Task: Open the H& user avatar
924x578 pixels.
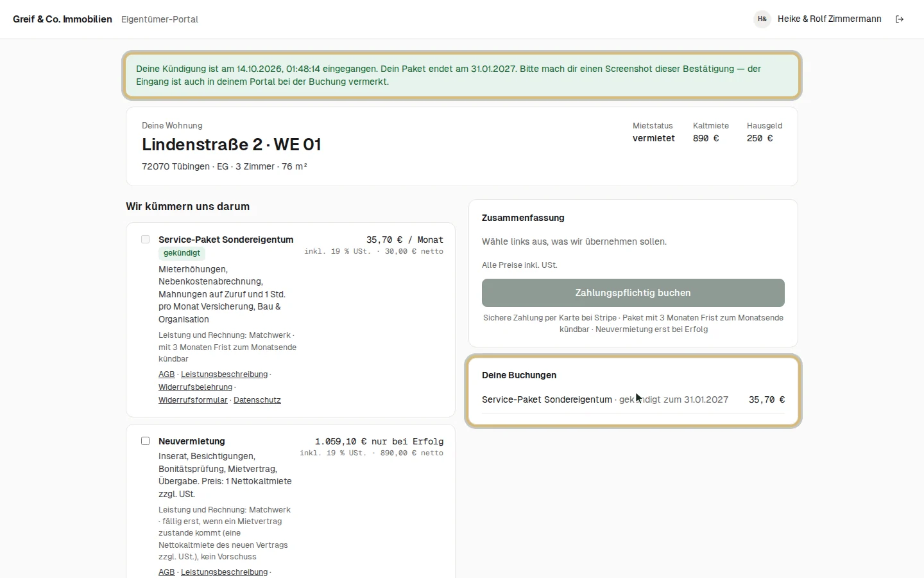Action: pos(762,19)
